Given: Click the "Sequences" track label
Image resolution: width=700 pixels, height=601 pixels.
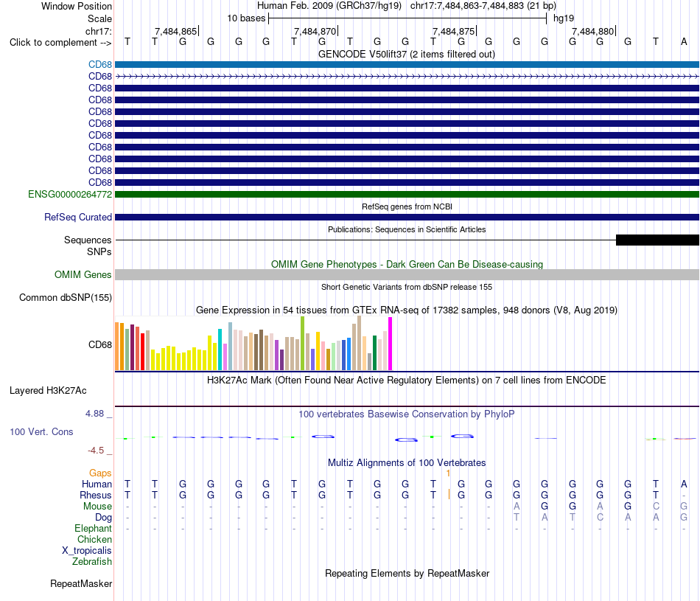Looking at the screenshot, I should point(88,240).
